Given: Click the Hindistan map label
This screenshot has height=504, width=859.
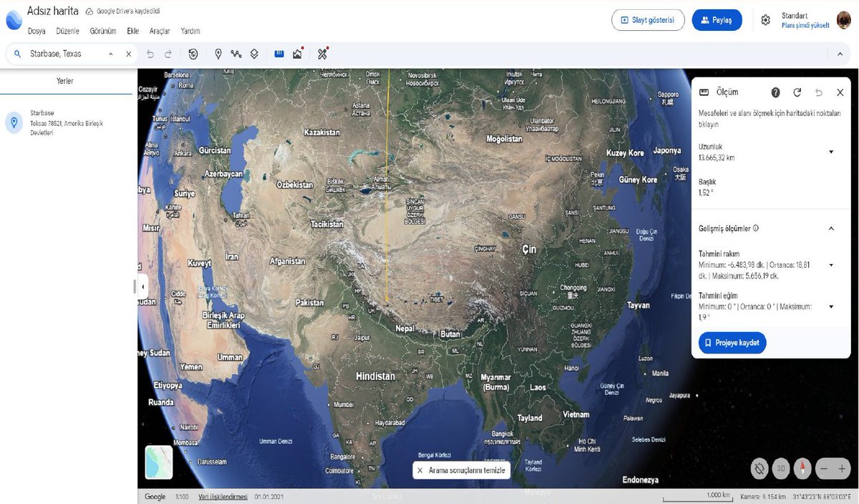Looking at the screenshot, I should point(376,376).
